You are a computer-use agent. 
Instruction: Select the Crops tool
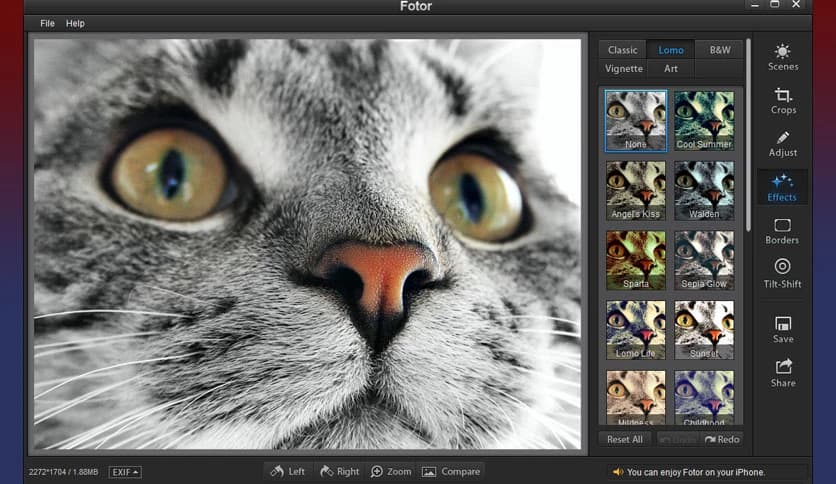tap(783, 100)
